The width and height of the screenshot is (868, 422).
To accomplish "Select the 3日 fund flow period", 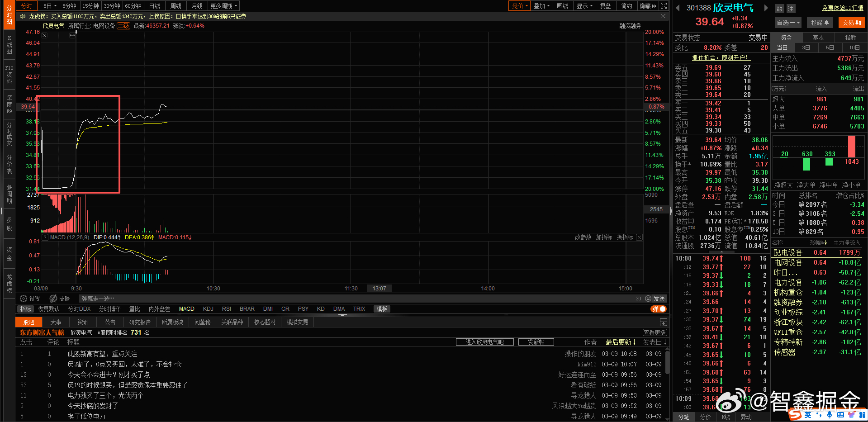I will 806,47.
